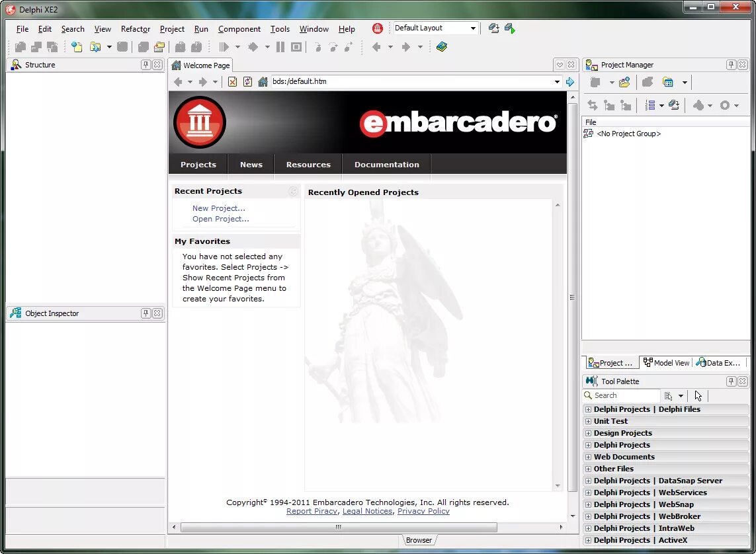Open the Resources tab on Welcome Page

tap(308, 164)
